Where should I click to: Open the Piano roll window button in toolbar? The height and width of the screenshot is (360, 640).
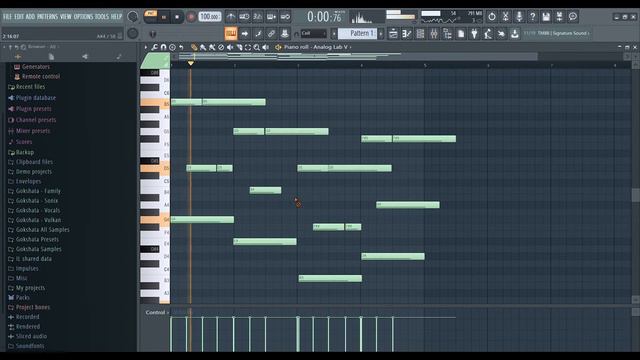407,33
